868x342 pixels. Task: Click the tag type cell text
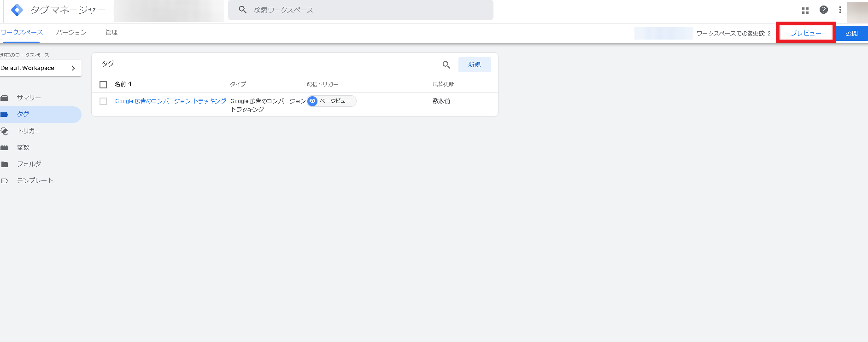coord(268,105)
